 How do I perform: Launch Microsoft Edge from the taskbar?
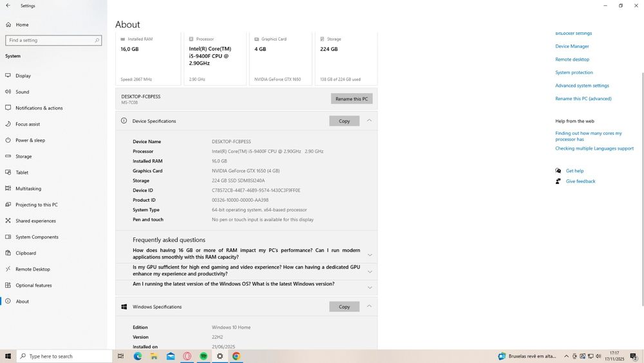138,356
